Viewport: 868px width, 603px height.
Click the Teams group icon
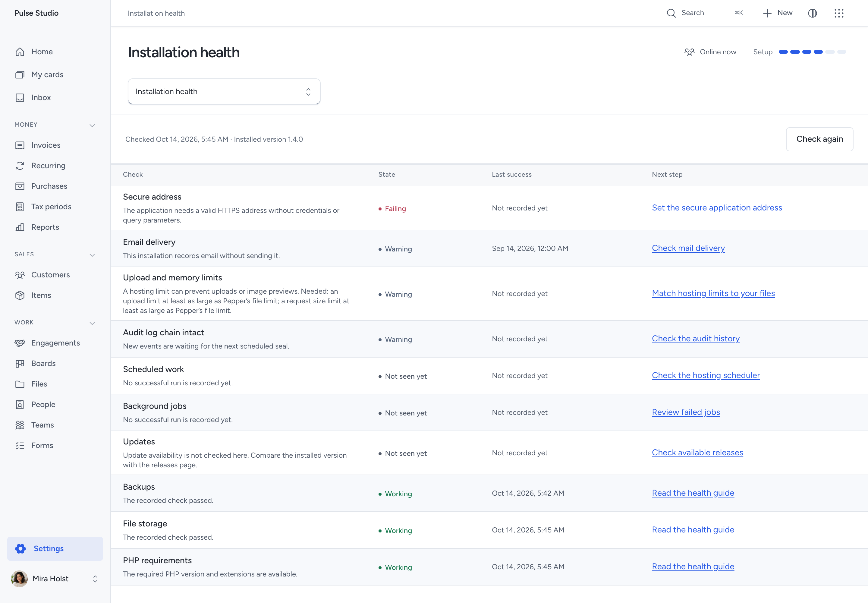tap(20, 425)
